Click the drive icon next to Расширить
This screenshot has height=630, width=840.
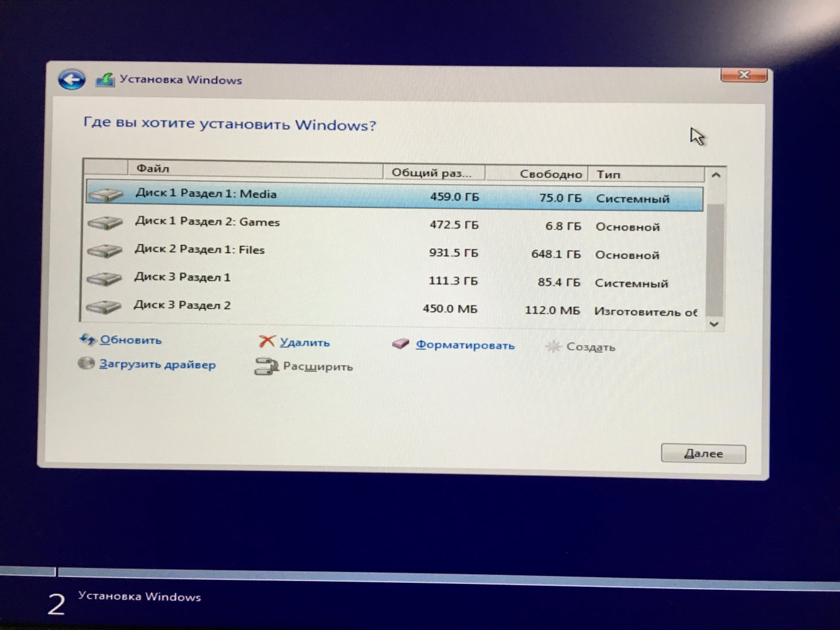(266, 366)
